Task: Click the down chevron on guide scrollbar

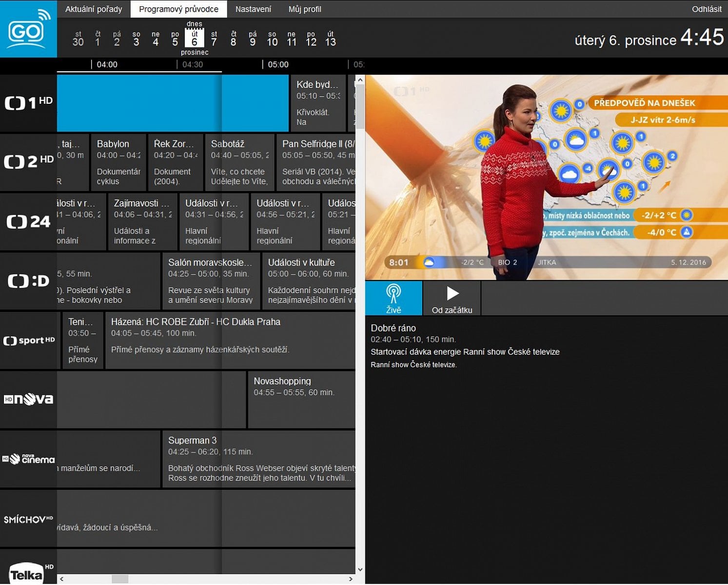Action: pyautogui.click(x=360, y=569)
